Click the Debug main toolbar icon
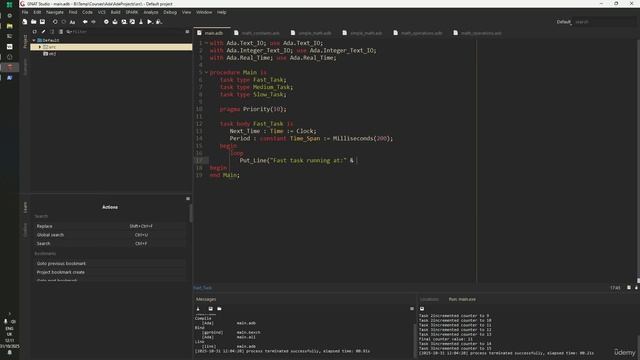Screen dimensions: 640x360 [159, 22]
